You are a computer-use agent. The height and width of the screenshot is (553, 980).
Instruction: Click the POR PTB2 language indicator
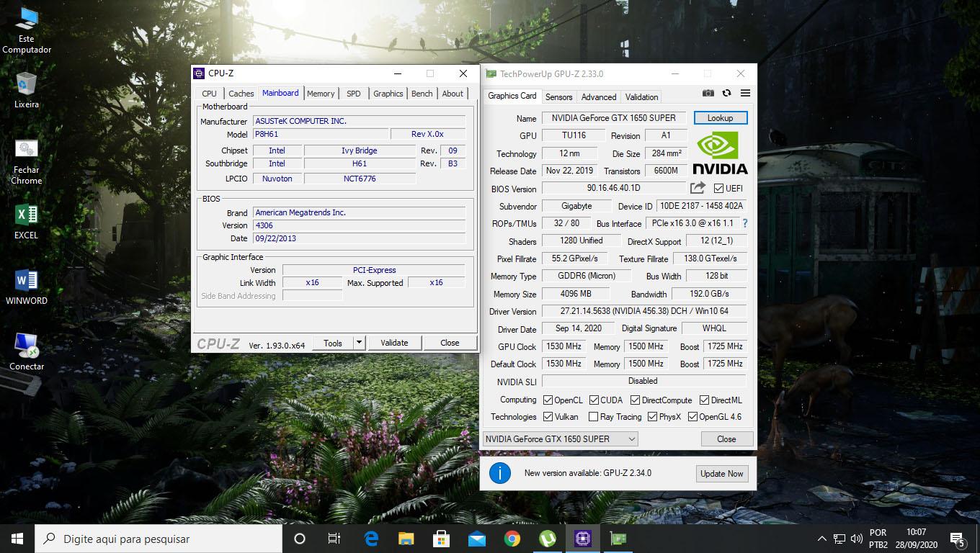pyautogui.click(x=878, y=539)
